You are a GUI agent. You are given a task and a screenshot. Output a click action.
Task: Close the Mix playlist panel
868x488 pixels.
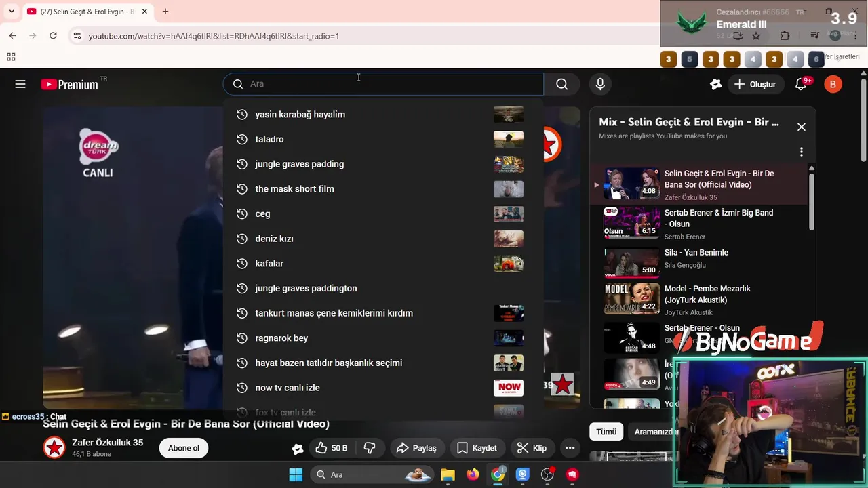(x=802, y=127)
